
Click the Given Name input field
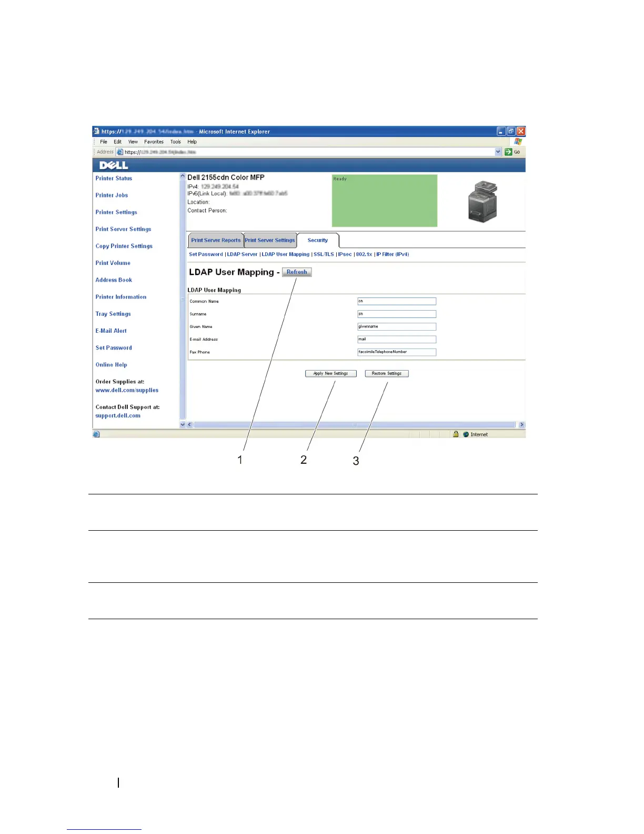click(x=397, y=326)
